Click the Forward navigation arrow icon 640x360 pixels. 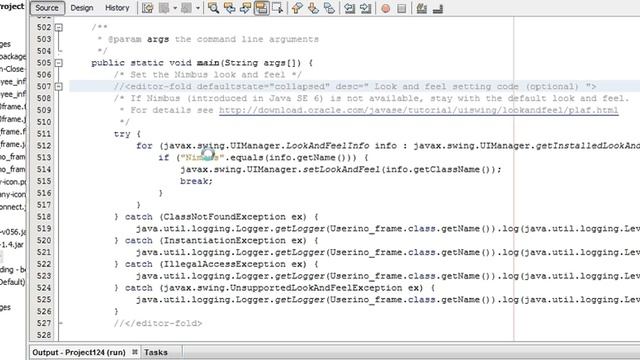click(187, 8)
